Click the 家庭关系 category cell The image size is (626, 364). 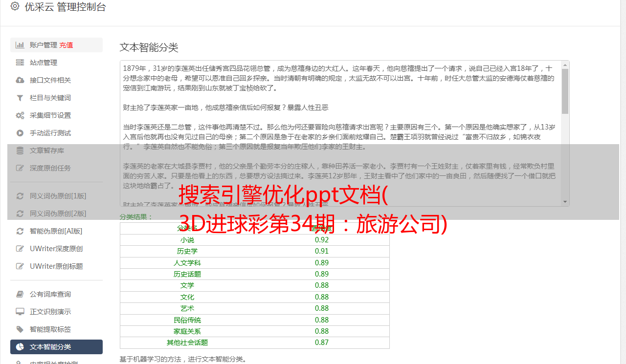[187, 331]
